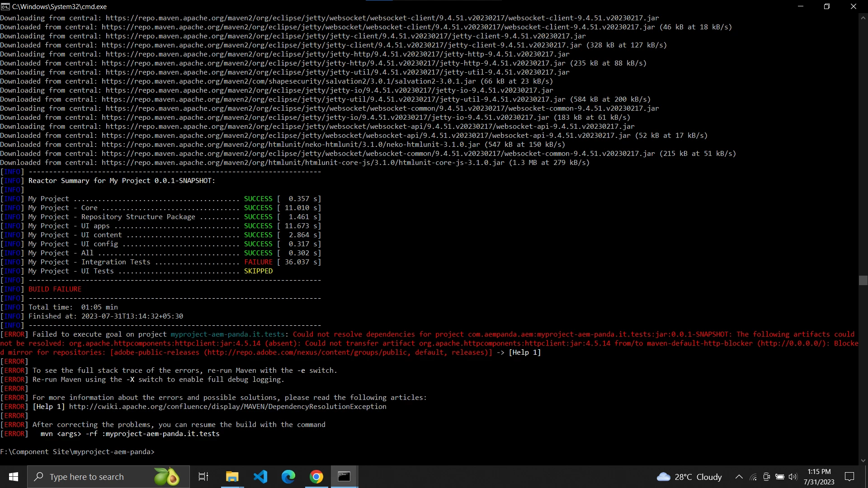Open Windows Start menu

click(13, 477)
